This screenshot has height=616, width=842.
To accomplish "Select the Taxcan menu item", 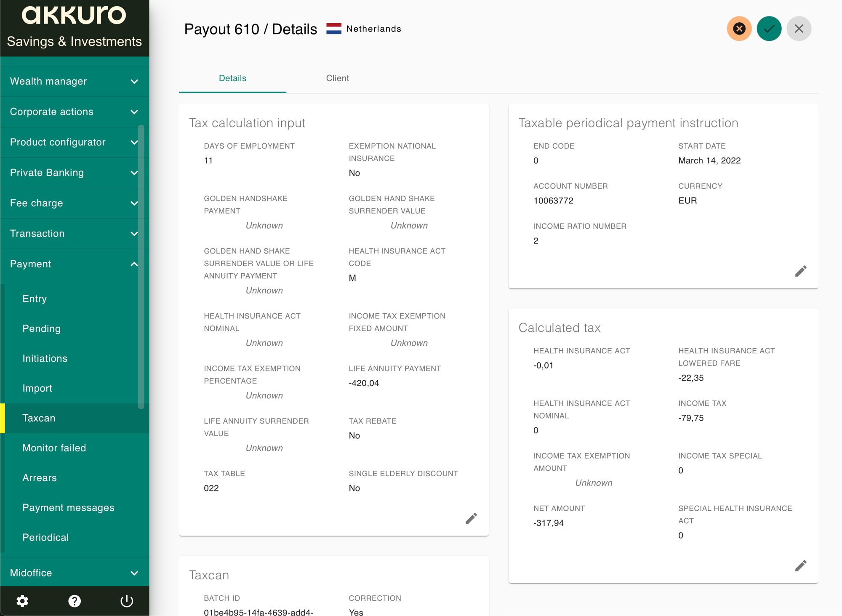I will click(75, 418).
